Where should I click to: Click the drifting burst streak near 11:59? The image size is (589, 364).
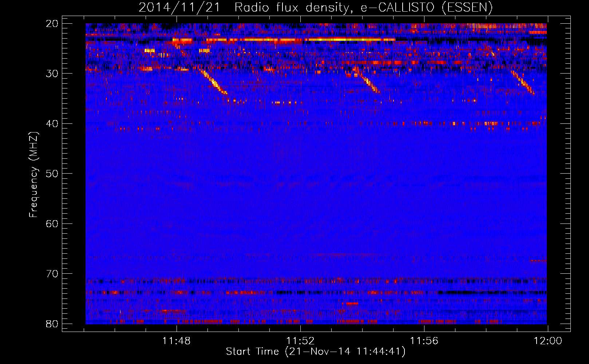pos(523,83)
